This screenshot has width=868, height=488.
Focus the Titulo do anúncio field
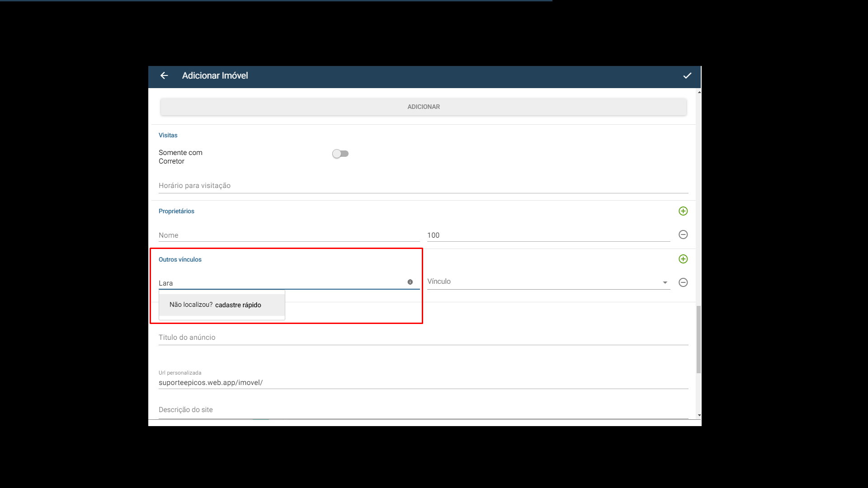click(x=423, y=338)
